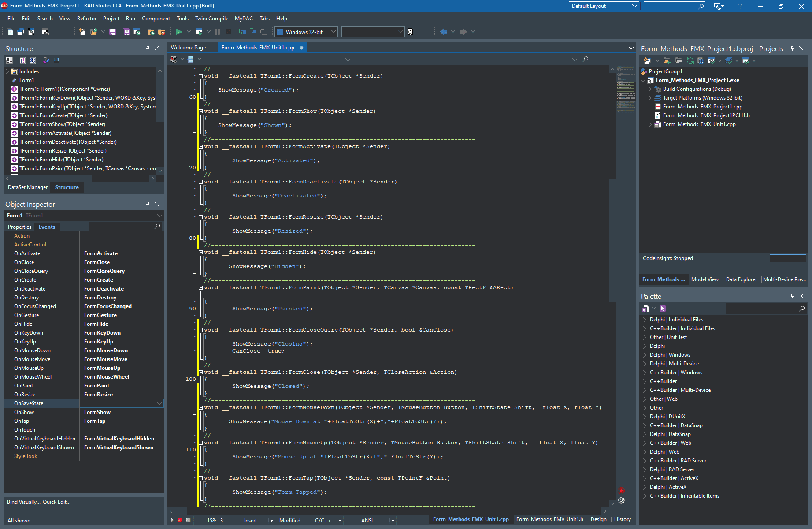Image resolution: width=812 pixels, height=529 pixels.
Task: Open the Model View tab
Action: pos(704,279)
